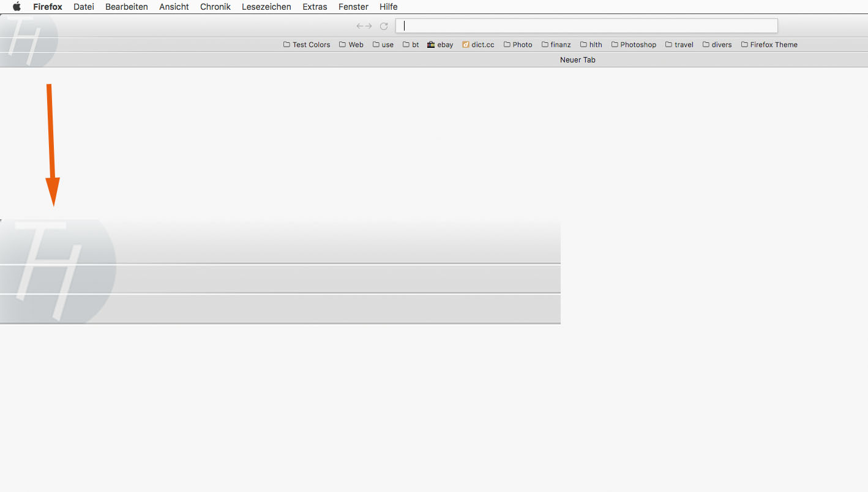Open the Firefox application menu
The height and width of the screenshot is (492, 868).
pyautogui.click(x=48, y=7)
